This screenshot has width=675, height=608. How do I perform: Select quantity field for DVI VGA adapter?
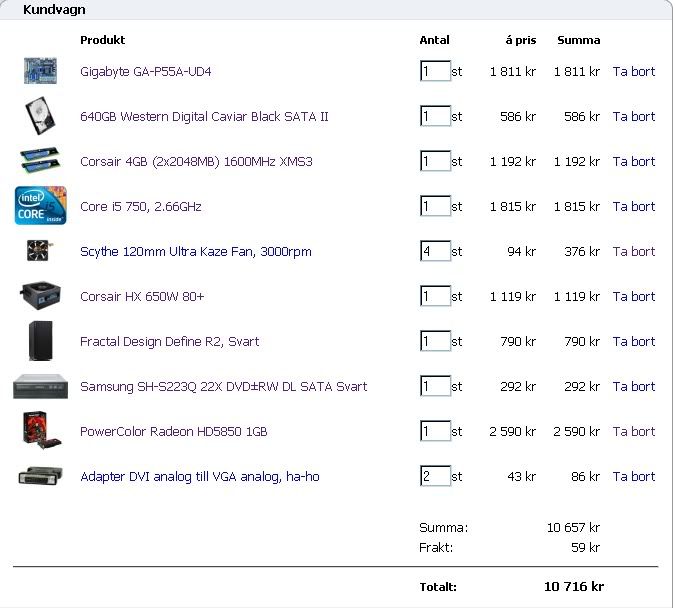(435, 477)
